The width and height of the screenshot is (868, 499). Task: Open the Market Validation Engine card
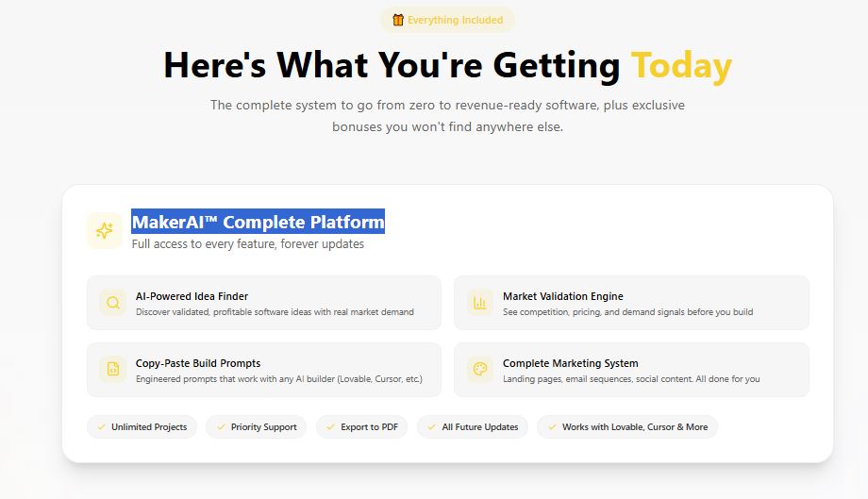pos(630,303)
